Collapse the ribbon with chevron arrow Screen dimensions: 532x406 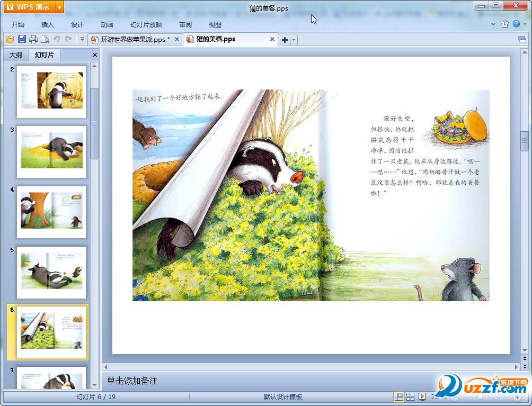493,24
